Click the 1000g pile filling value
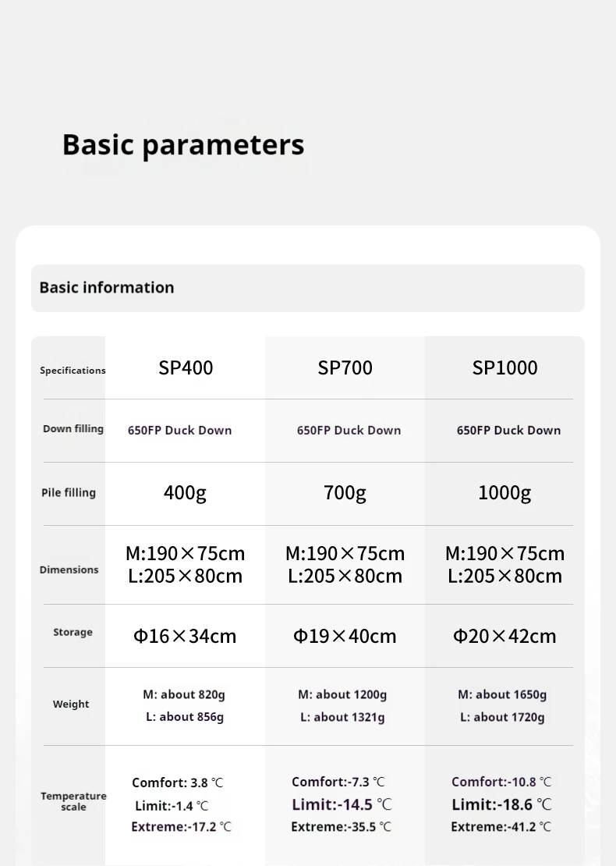616x866 pixels. (x=504, y=492)
